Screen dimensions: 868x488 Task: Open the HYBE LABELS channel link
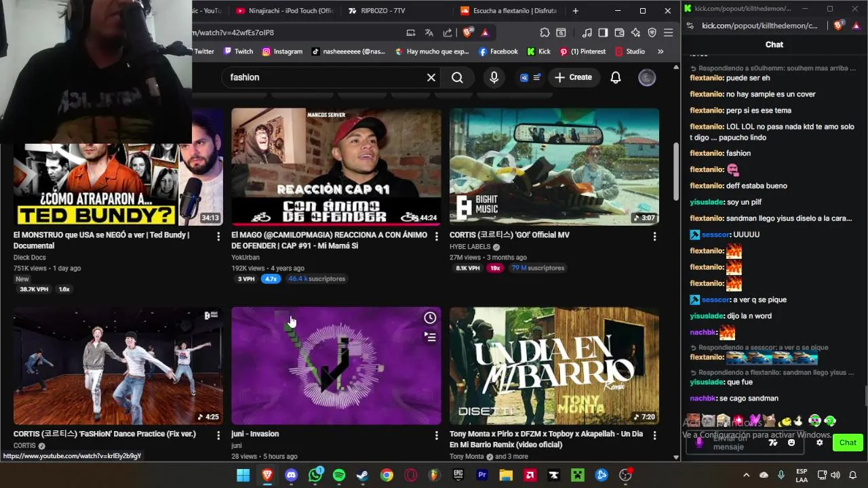click(470, 247)
